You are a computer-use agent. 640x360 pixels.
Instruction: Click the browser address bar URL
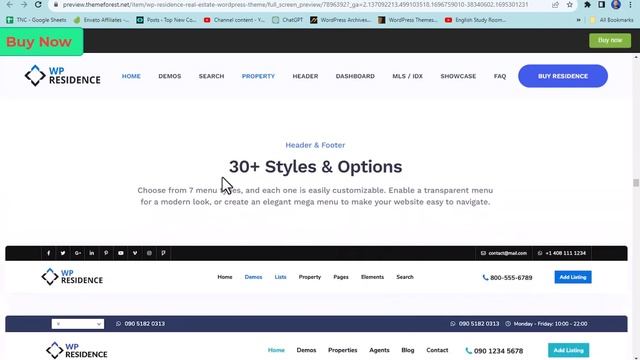tap(296, 5)
